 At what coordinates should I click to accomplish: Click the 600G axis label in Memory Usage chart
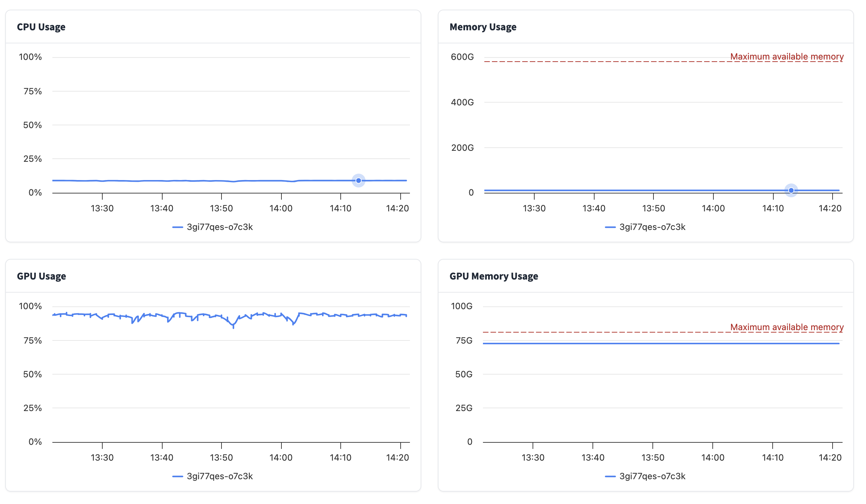point(462,57)
